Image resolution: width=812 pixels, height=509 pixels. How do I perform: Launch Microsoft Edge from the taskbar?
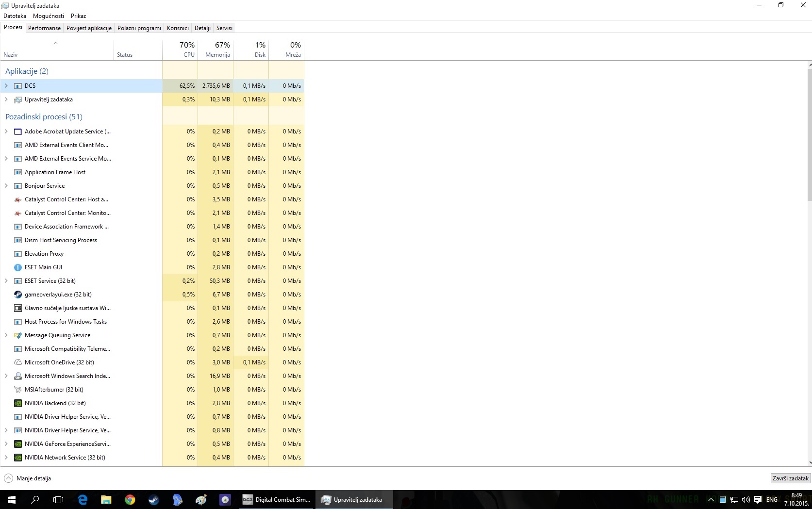click(x=83, y=499)
